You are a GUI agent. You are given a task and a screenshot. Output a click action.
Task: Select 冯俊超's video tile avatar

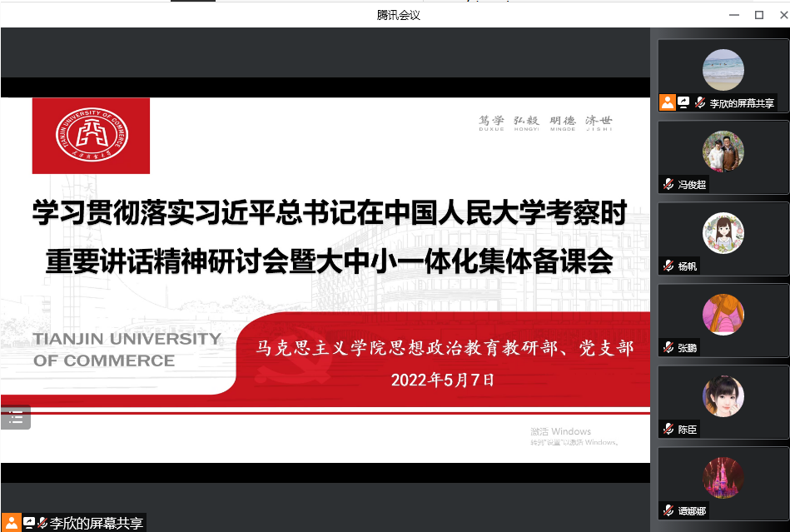click(723, 152)
